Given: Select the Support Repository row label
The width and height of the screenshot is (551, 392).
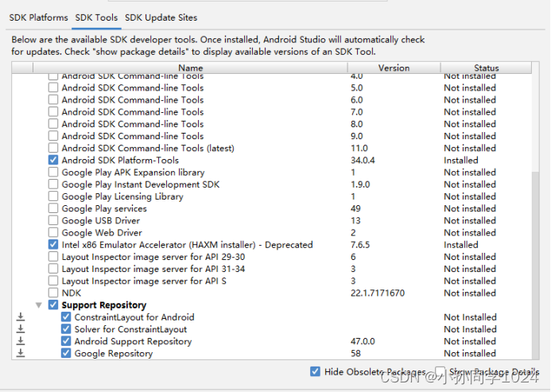Looking at the screenshot, I should click(x=103, y=305).
